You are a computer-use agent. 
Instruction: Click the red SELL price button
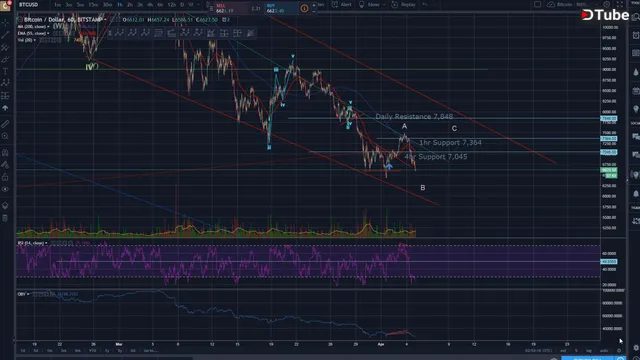230,8
